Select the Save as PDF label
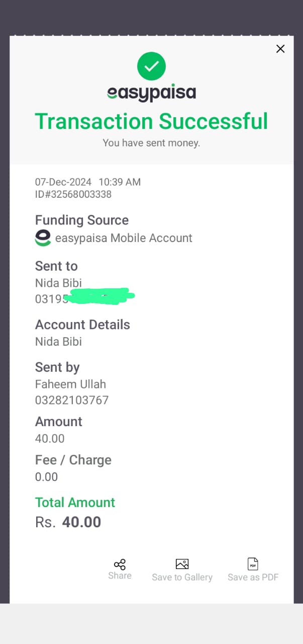The image size is (303, 644). [x=253, y=577]
